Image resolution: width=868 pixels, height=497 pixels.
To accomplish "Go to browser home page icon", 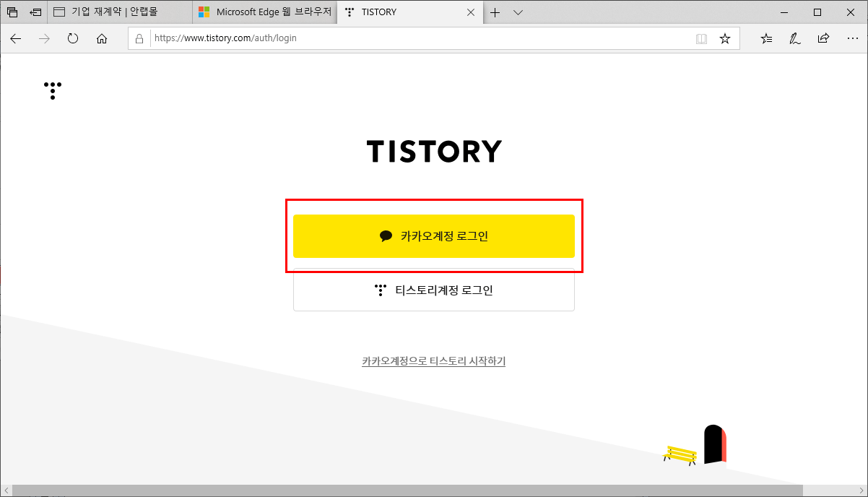I will (x=102, y=38).
